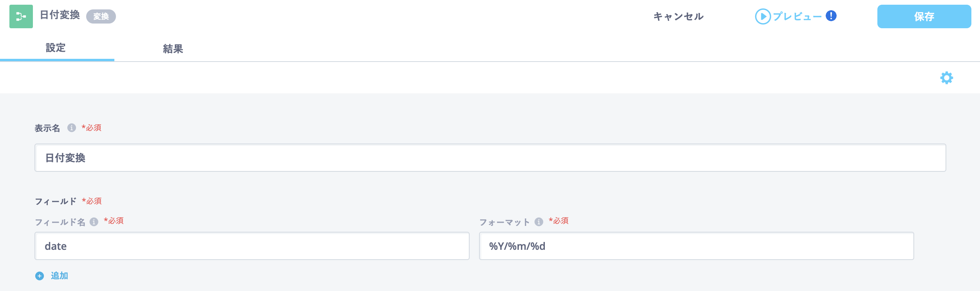The height and width of the screenshot is (291, 980).
Task: Click the gray 変換 badge
Action: coord(101,16)
